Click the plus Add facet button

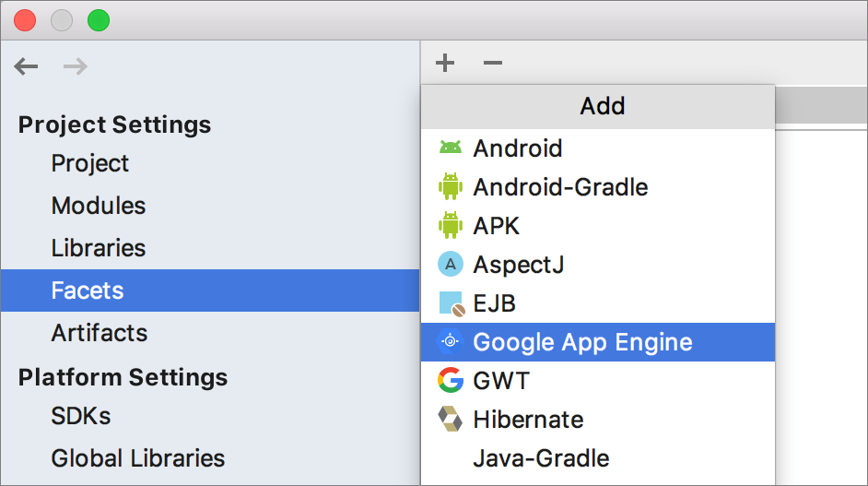click(x=445, y=63)
